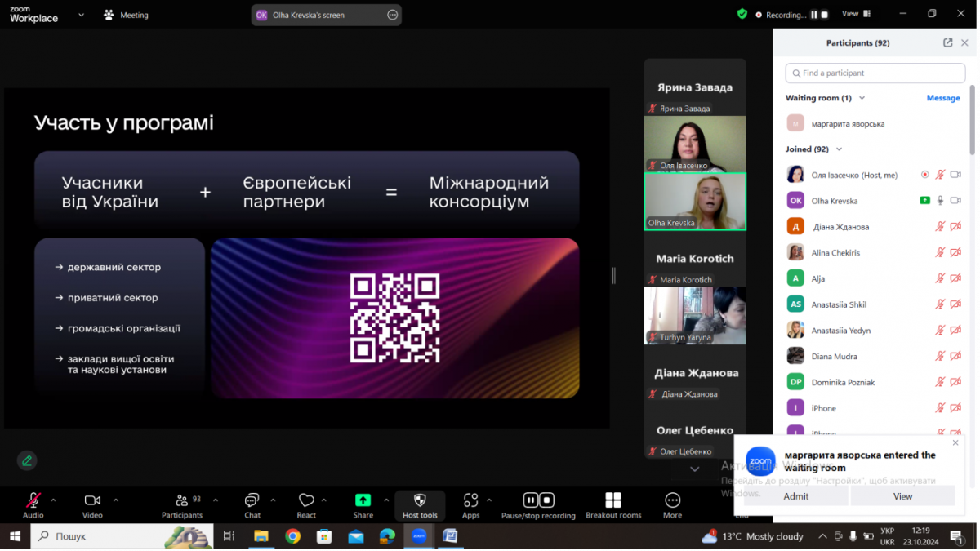Screen dimensions: 980x551
Task: Click the waiting room Message link
Action: (942, 98)
